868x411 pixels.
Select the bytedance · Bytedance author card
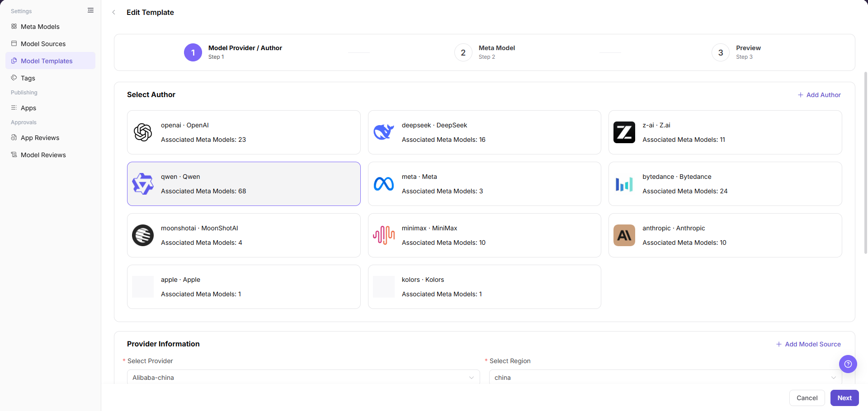click(x=725, y=184)
